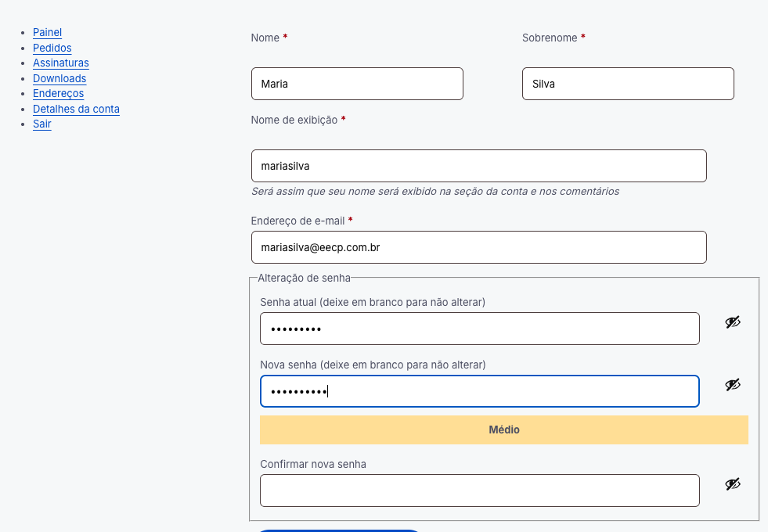The height and width of the screenshot is (532, 768).
Task: Focus the Nome field containing Maria
Action: click(357, 84)
